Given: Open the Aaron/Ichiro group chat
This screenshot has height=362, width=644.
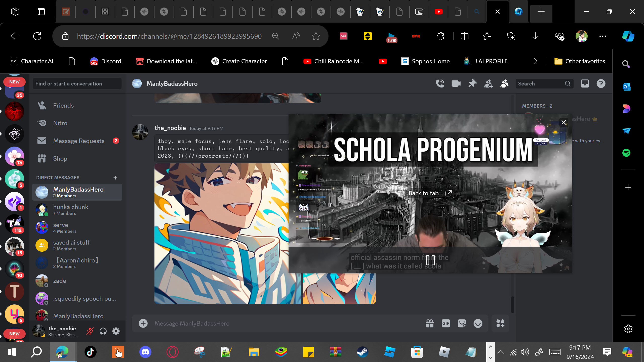Looking at the screenshot, I should (x=77, y=263).
